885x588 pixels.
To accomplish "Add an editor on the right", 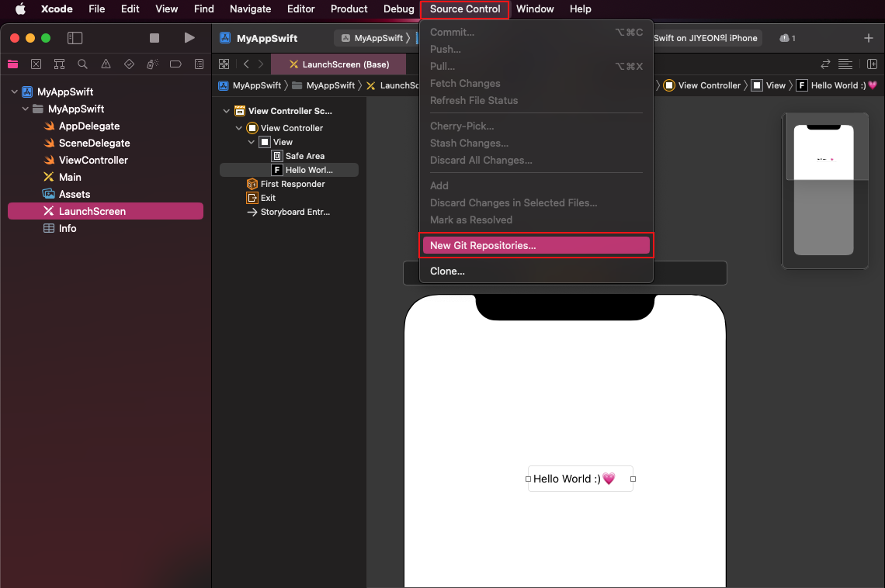I will pyautogui.click(x=872, y=64).
